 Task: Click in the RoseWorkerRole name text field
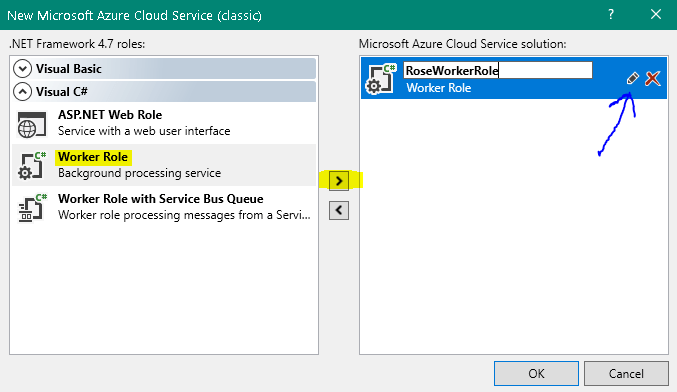[498, 70]
